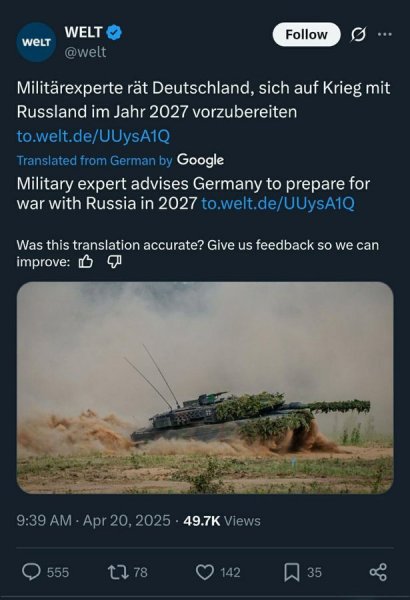Open the three-dot more options menu

click(384, 34)
